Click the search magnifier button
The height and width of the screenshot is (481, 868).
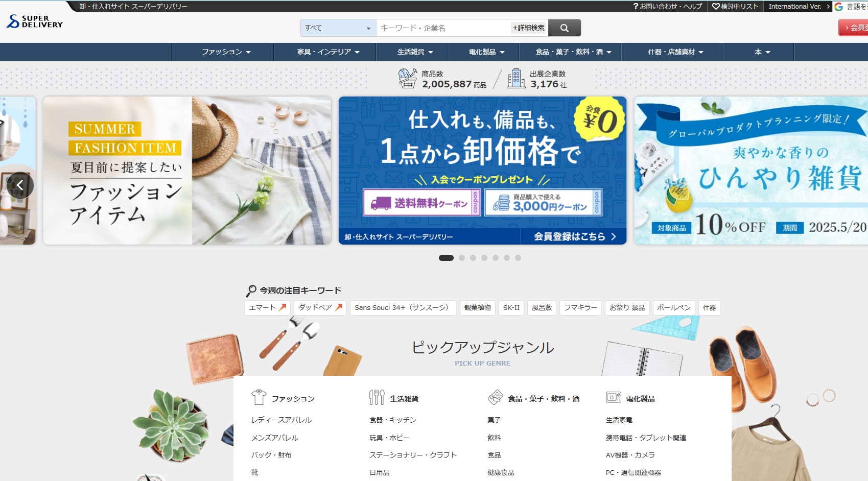coord(564,28)
